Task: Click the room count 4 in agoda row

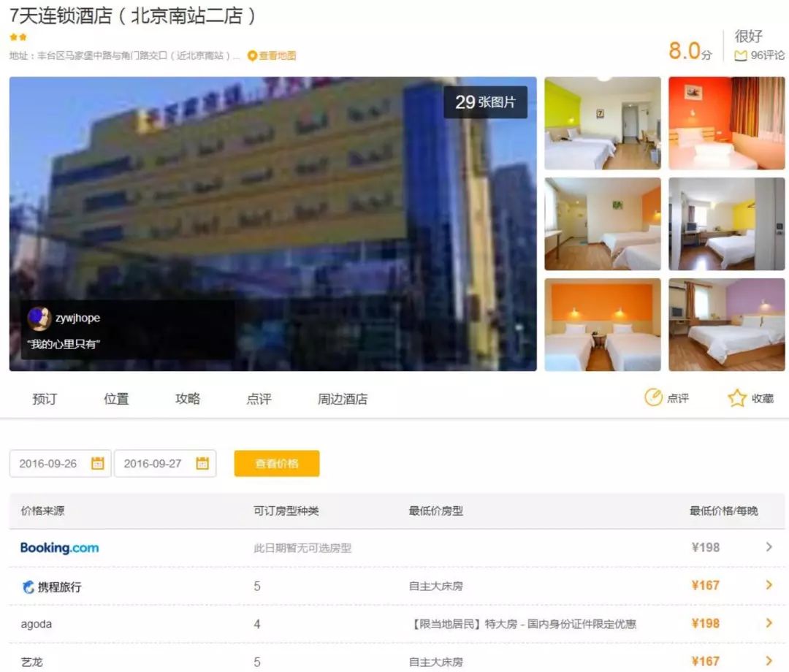Action: tap(257, 625)
